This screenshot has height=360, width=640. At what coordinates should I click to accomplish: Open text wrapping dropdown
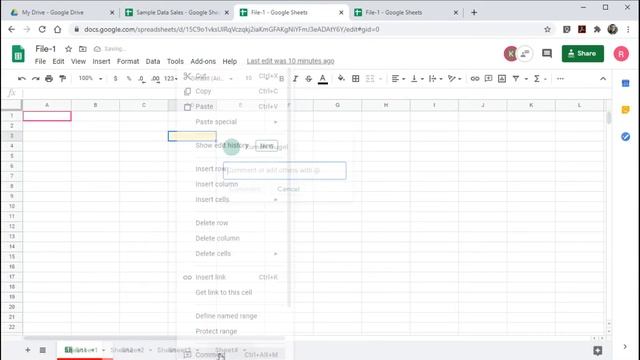coord(436,78)
